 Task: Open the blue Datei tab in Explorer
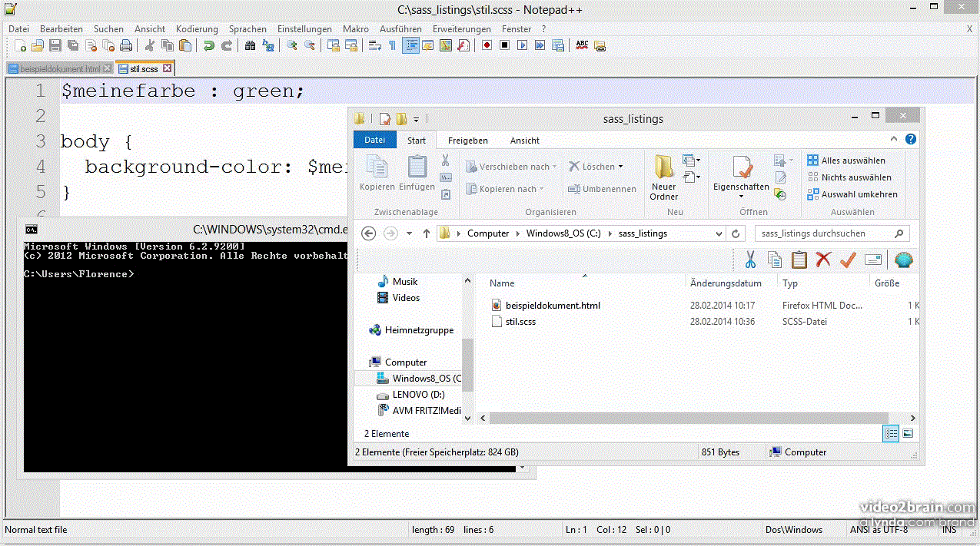(375, 140)
